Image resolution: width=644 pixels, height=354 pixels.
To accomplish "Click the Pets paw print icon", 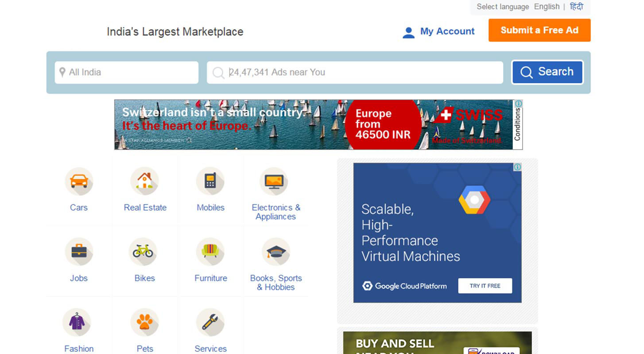I will [x=144, y=322].
